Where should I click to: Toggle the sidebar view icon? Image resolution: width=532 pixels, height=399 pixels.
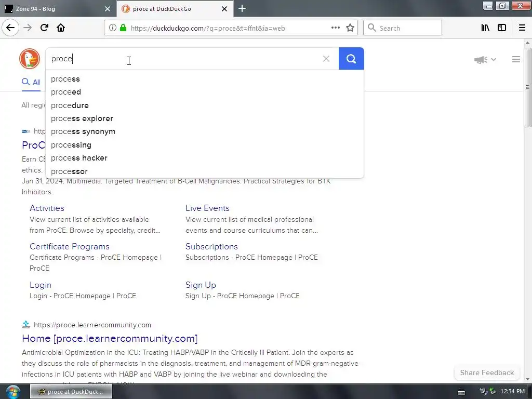coord(502,28)
